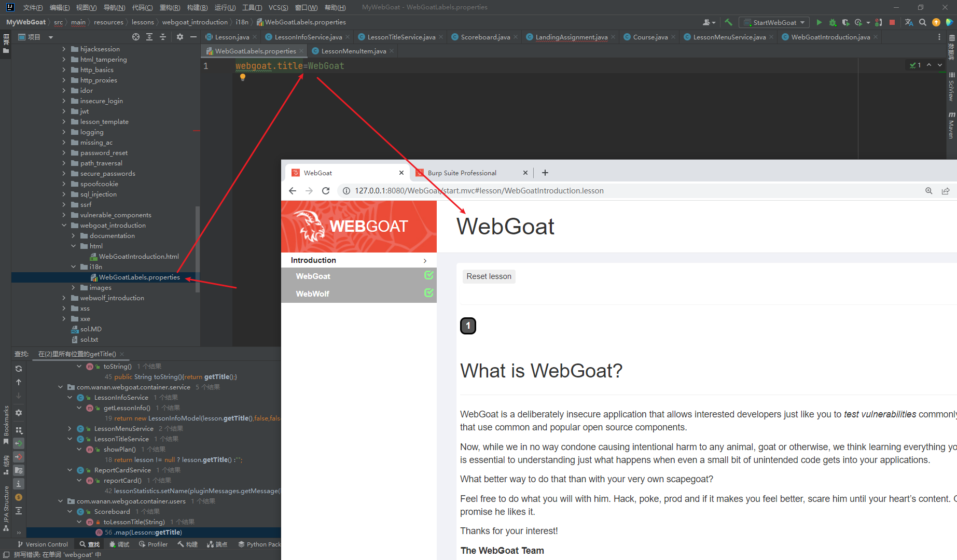Image resolution: width=957 pixels, height=560 pixels.
Task: Open the editor tabs overflow menu (three dots)
Action: point(939,37)
